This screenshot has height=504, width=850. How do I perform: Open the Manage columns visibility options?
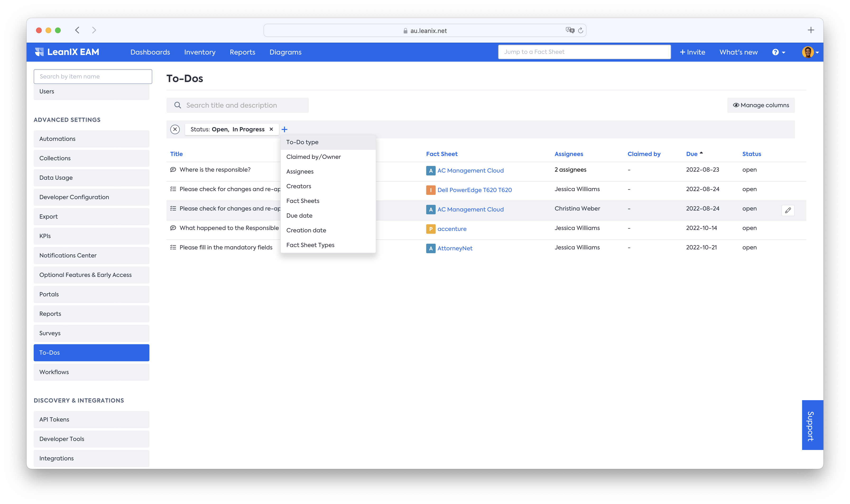click(x=761, y=105)
